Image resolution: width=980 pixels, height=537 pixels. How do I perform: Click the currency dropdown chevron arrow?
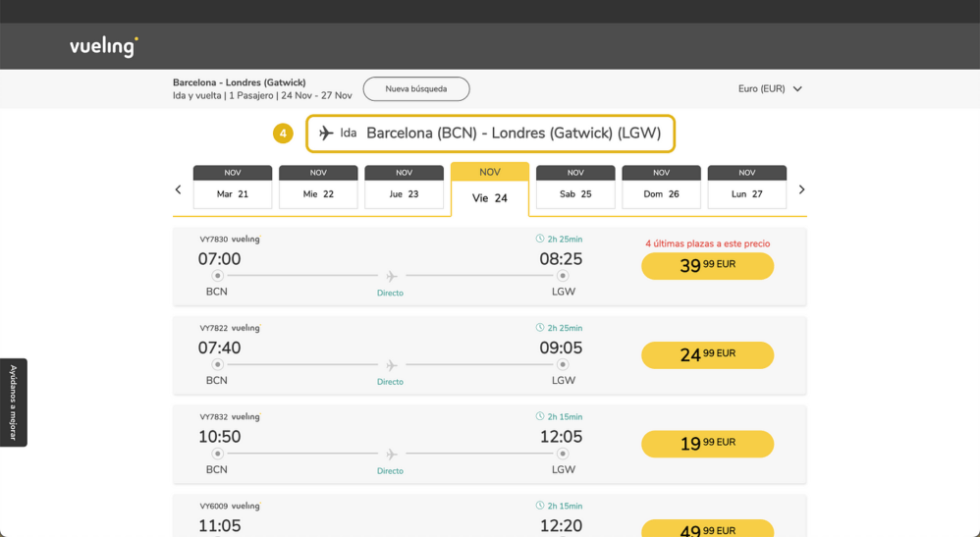coord(797,89)
